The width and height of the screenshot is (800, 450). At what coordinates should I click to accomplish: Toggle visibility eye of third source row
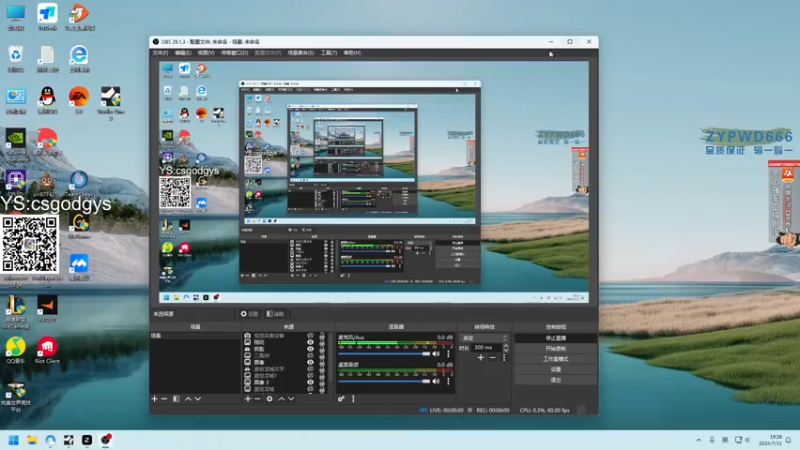click(x=310, y=349)
